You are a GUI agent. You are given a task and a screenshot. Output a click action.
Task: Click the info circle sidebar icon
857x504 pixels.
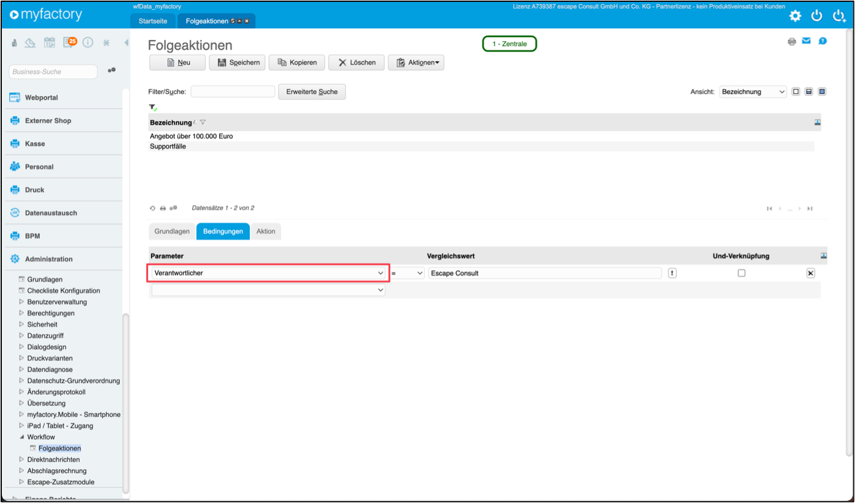pyautogui.click(x=88, y=43)
